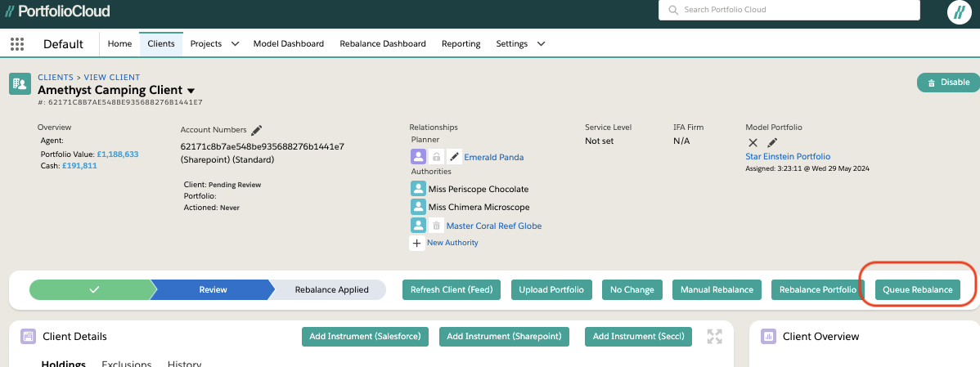The height and width of the screenshot is (367, 980).
Task: Switch to the Reporting tab
Action: (461, 43)
